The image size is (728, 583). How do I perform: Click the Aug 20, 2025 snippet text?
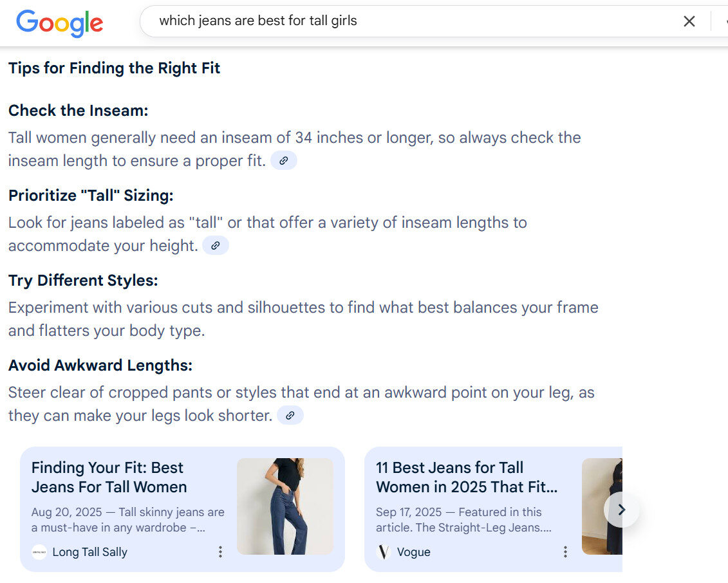click(x=127, y=520)
